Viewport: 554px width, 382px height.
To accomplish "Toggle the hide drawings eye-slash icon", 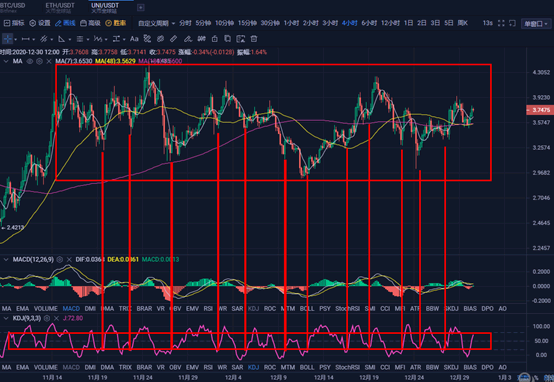I will (x=160, y=39).
